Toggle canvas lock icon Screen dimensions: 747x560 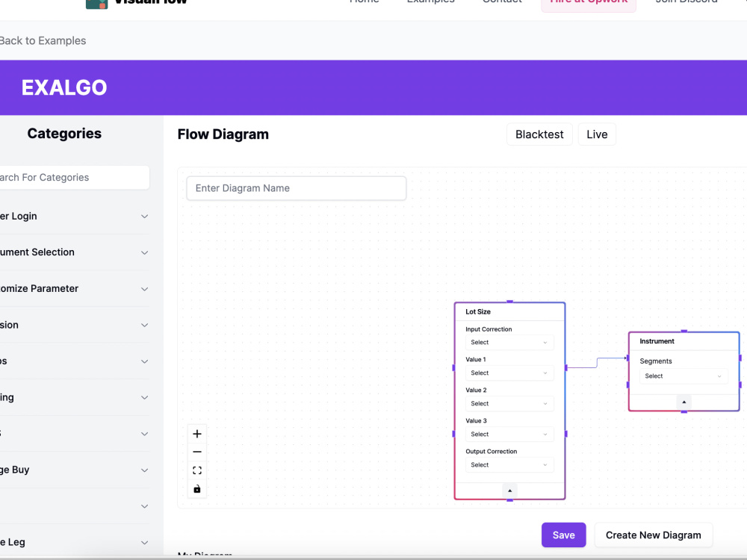click(196, 489)
